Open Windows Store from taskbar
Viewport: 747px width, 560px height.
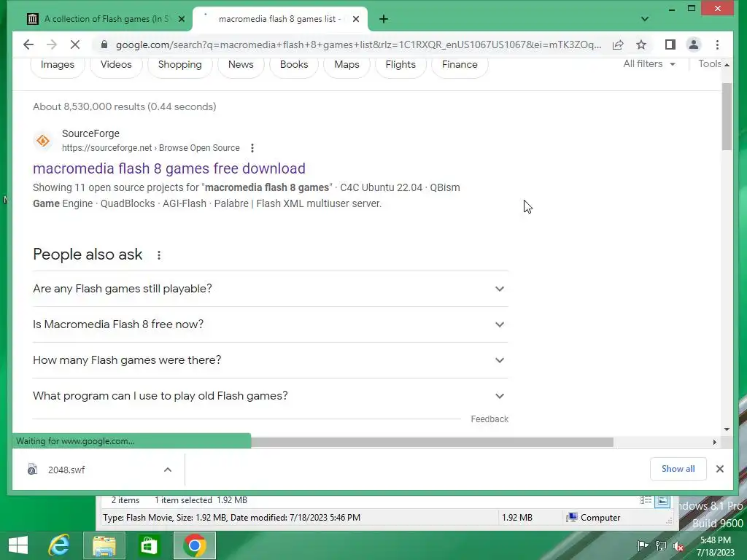[x=149, y=545]
